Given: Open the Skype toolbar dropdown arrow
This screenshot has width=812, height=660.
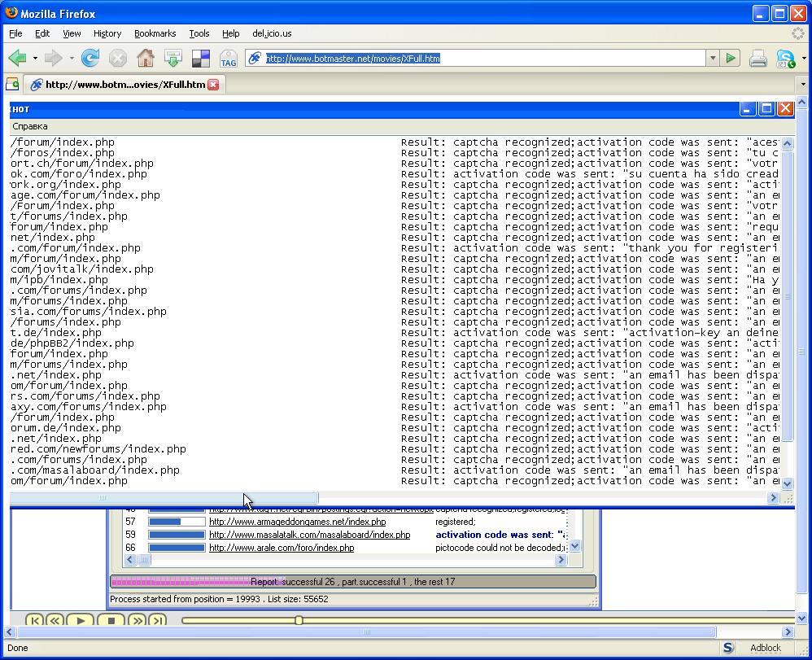Looking at the screenshot, I should (804, 58).
